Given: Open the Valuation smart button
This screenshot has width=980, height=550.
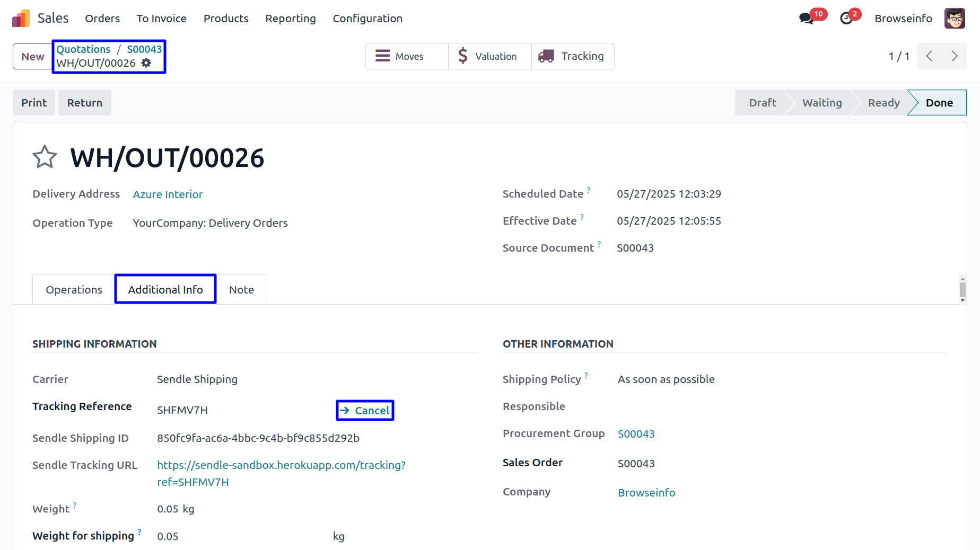Looking at the screenshot, I should (489, 56).
